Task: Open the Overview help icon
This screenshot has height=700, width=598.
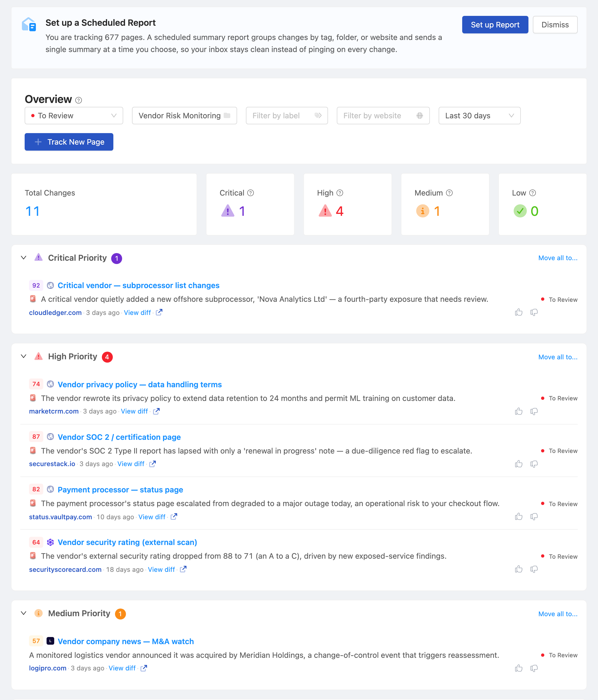Action: 78,100
